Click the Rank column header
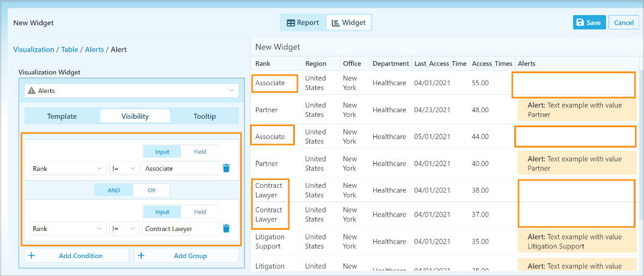 (263, 64)
